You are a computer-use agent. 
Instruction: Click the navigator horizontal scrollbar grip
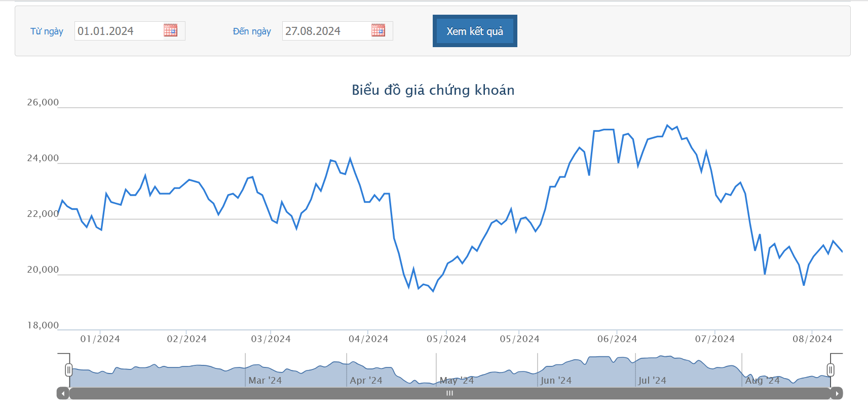click(x=449, y=393)
